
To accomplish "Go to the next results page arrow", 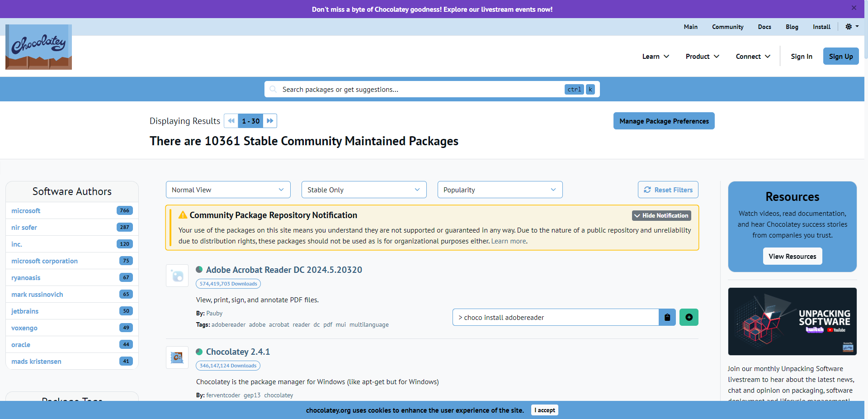I will (x=270, y=121).
